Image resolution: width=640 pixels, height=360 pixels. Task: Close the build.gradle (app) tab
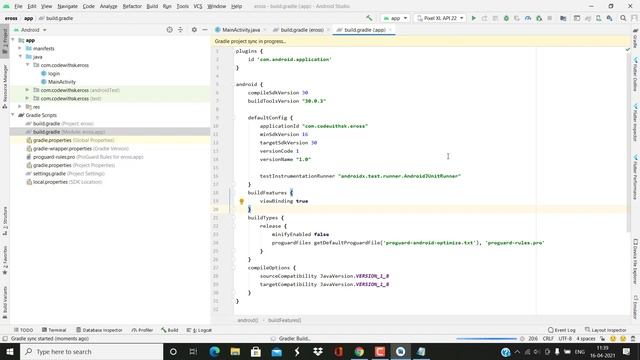391,30
